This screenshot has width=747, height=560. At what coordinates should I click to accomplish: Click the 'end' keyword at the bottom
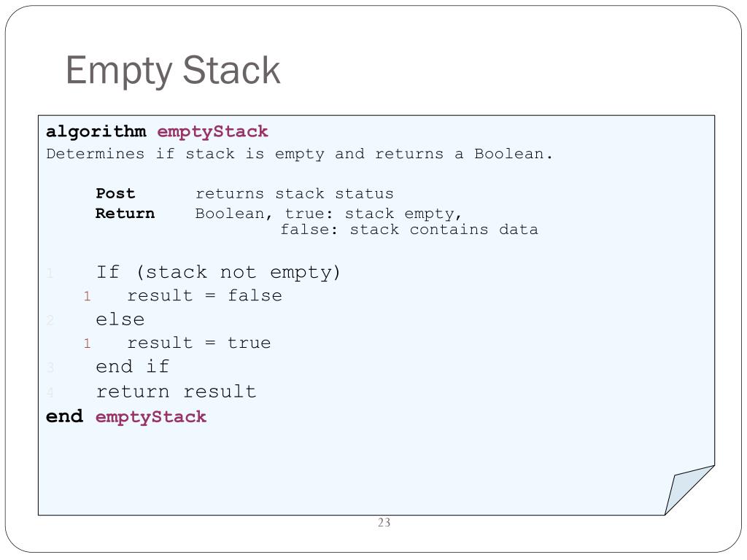tap(64, 416)
